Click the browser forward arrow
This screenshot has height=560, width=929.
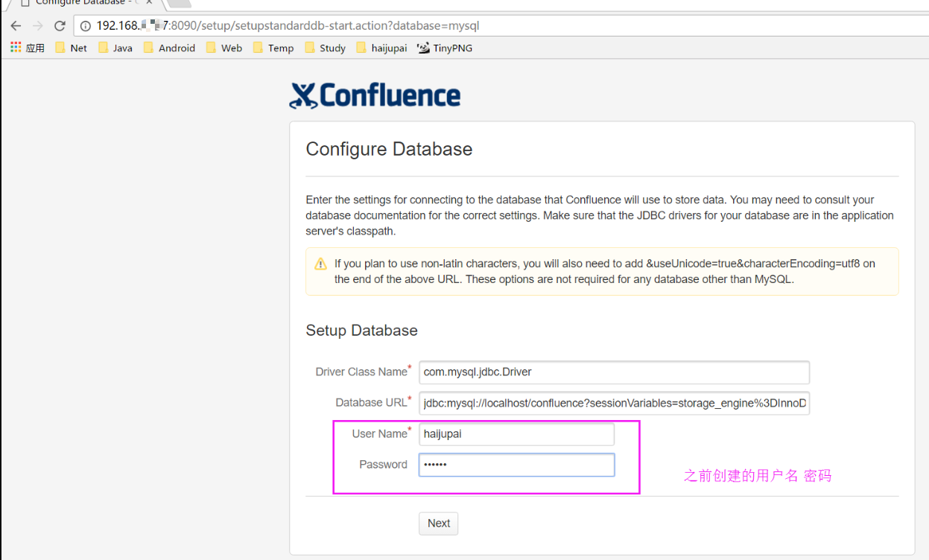click(37, 26)
